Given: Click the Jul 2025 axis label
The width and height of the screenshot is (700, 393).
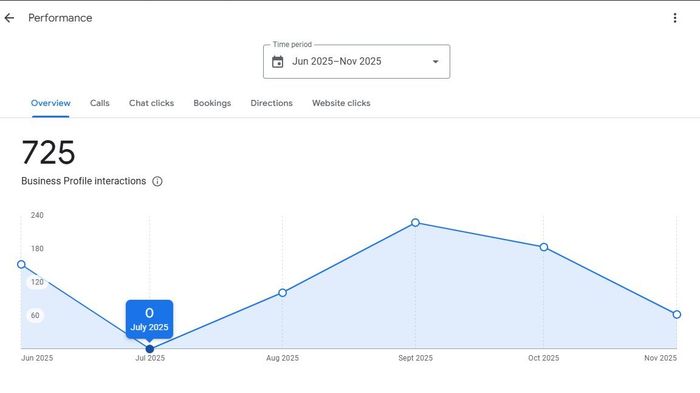Looking at the screenshot, I should pos(150,358).
